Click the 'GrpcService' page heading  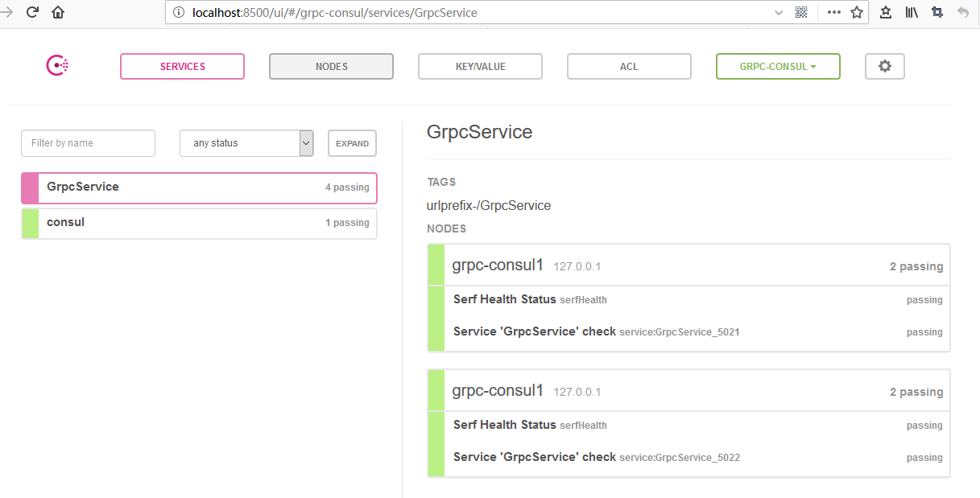pos(479,133)
